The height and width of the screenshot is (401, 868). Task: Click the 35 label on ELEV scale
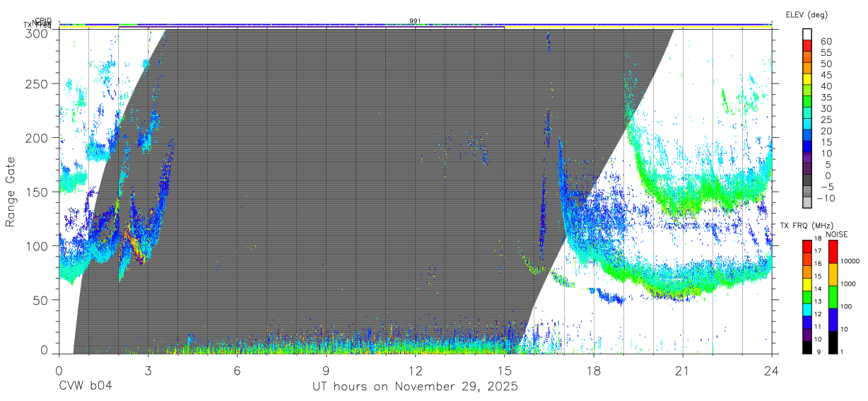[x=826, y=98]
